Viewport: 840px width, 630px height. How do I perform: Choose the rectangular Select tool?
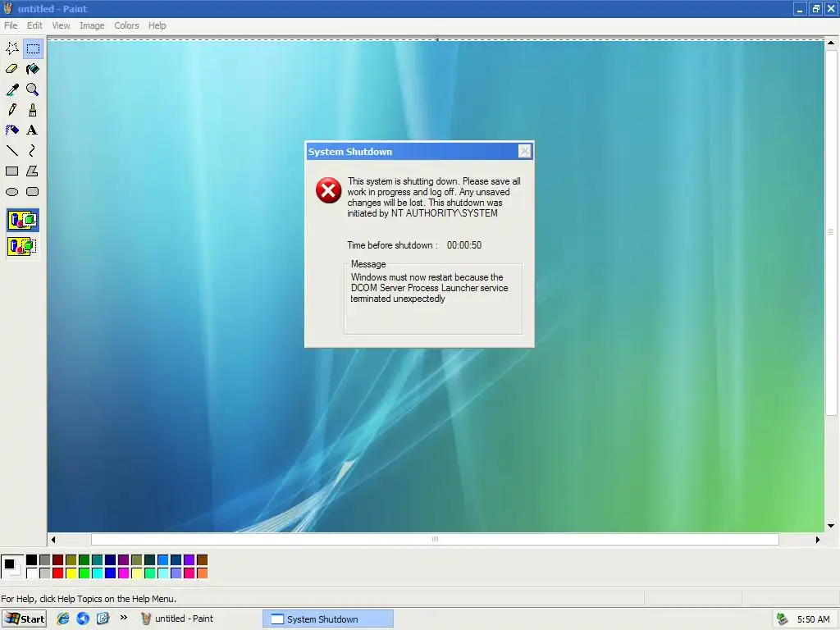[x=33, y=48]
